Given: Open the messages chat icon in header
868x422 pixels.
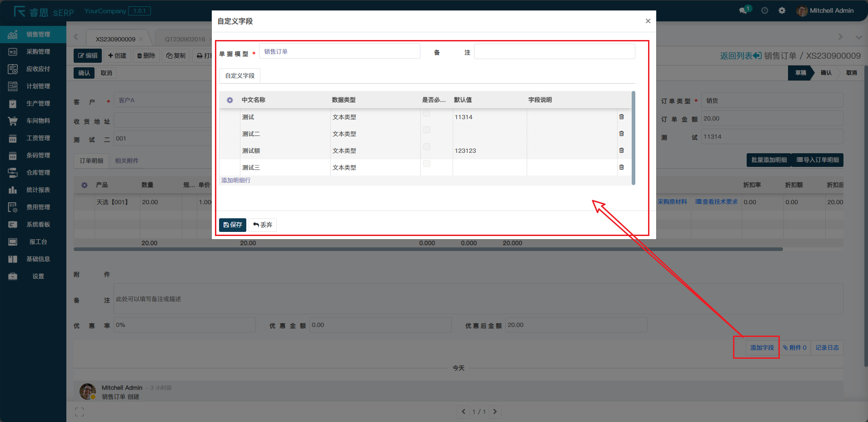Looking at the screenshot, I should 743,10.
